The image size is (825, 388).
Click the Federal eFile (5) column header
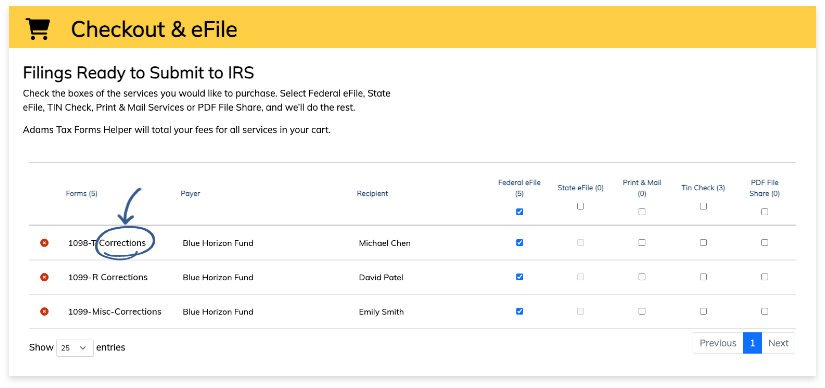pyautogui.click(x=519, y=188)
